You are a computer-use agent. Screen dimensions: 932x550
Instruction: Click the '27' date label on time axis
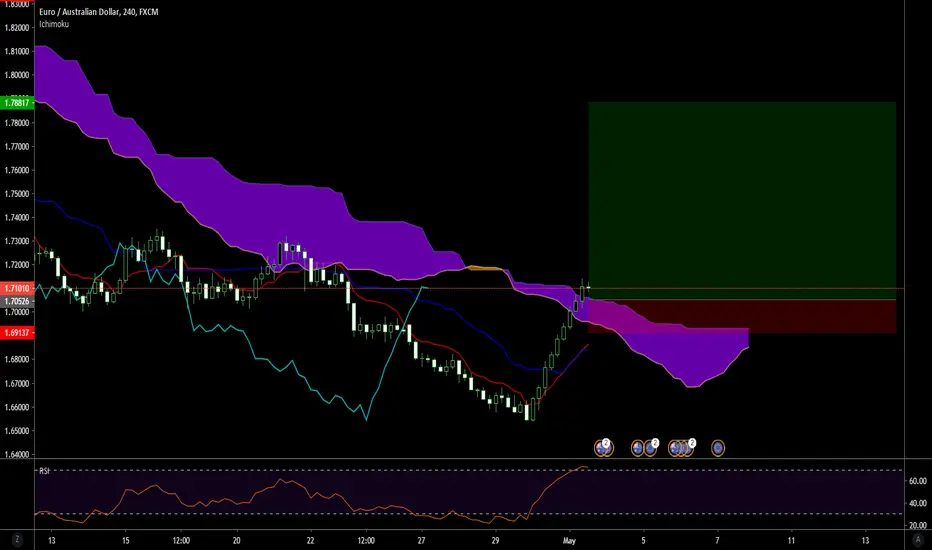click(421, 540)
